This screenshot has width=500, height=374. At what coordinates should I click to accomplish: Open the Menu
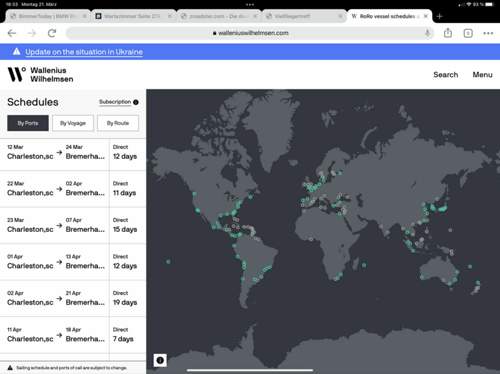point(482,75)
